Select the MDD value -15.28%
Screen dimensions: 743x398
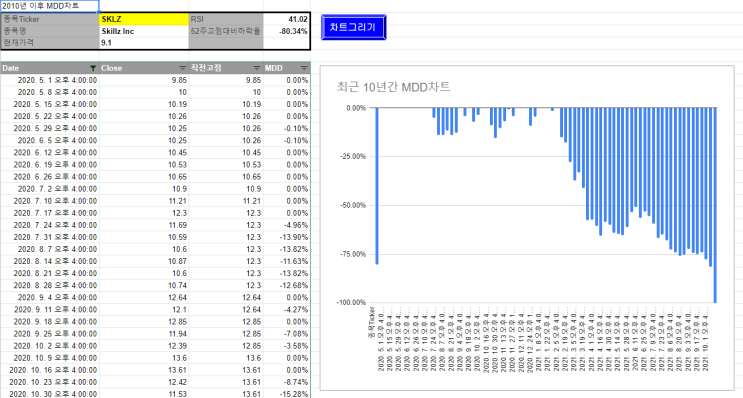pos(287,394)
